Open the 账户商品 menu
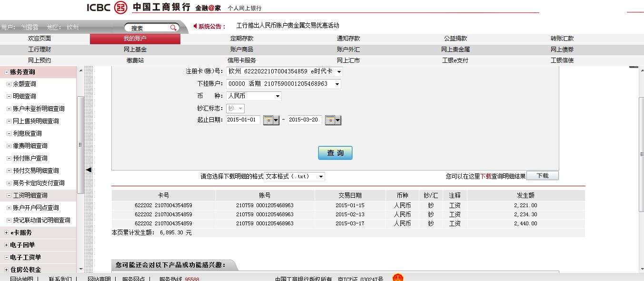 pos(242,50)
